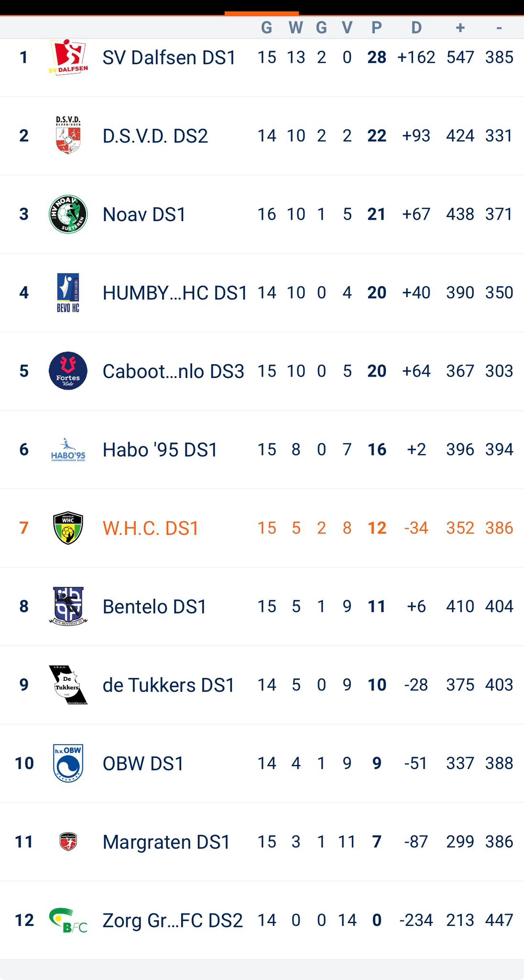Tap the D.S.V.D. club crest
The height and width of the screenshot is (980, 524).
pos(68,135)
